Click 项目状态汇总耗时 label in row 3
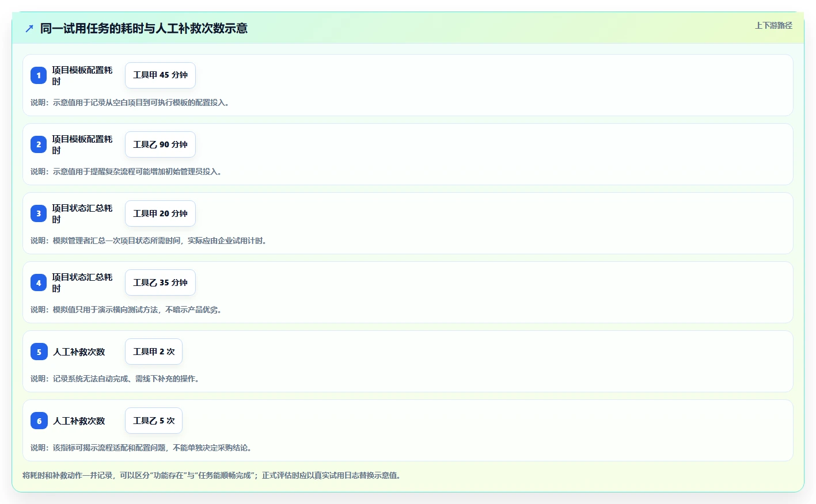 (x=82, y=213)
